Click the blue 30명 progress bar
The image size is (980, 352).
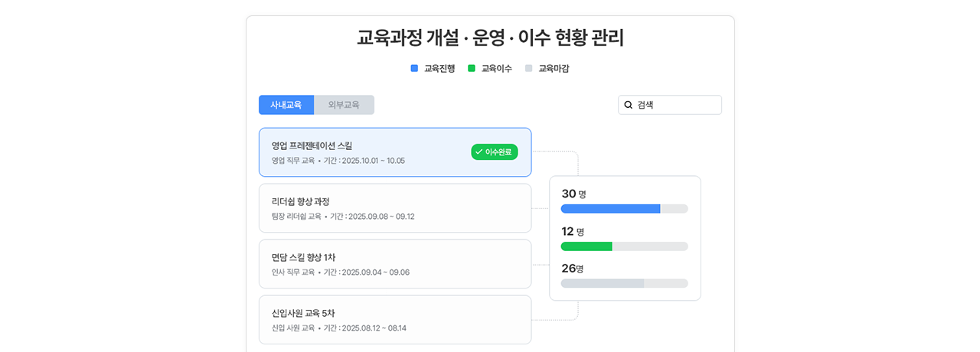point(610,208)
